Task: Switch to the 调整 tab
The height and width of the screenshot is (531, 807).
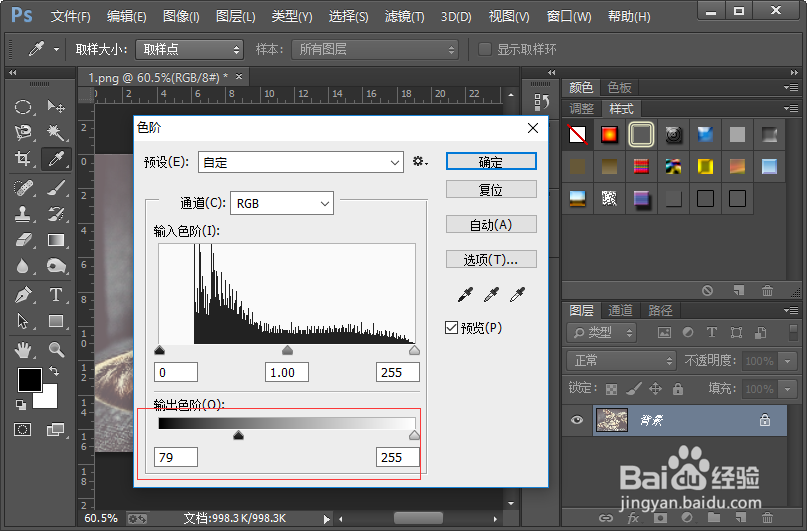Action: [x=582, y=109]
